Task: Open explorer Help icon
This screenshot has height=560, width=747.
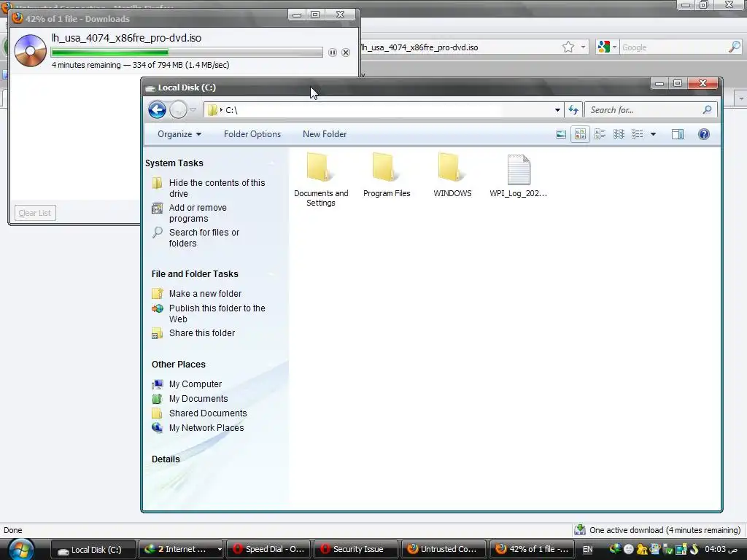Action: point(704,134)
